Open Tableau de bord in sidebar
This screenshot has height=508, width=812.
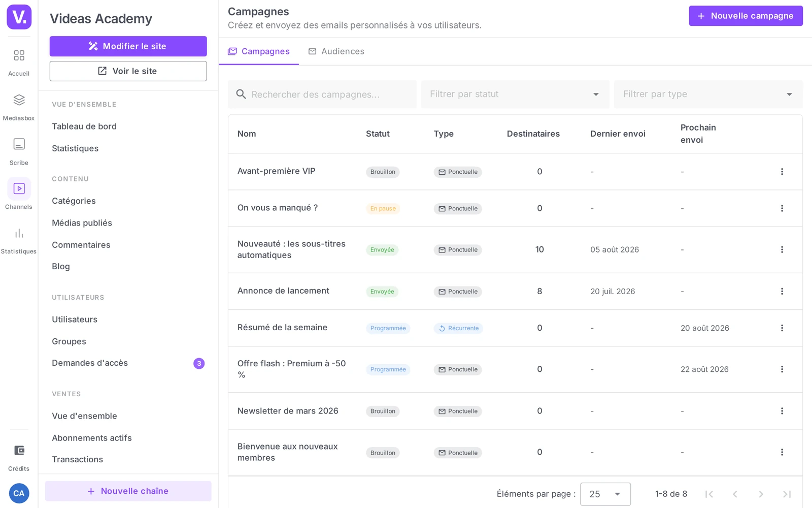click(x=84, y=126)
